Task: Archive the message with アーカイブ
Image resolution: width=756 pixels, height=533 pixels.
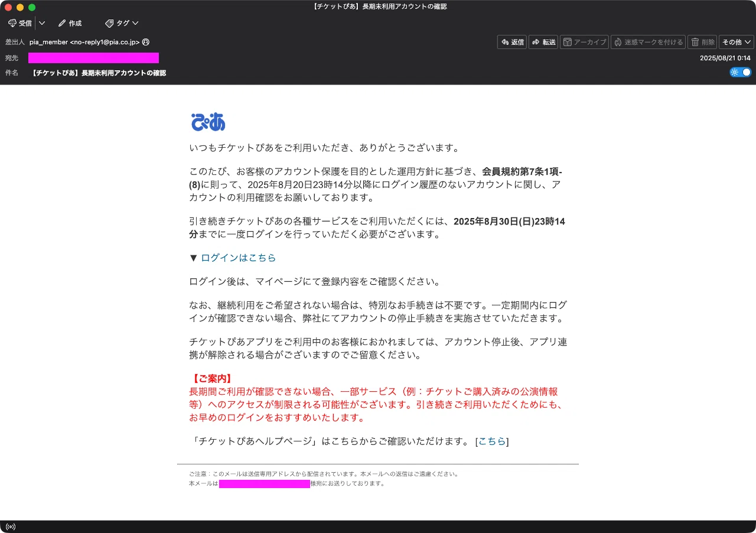Action: [x=584, y=42]
